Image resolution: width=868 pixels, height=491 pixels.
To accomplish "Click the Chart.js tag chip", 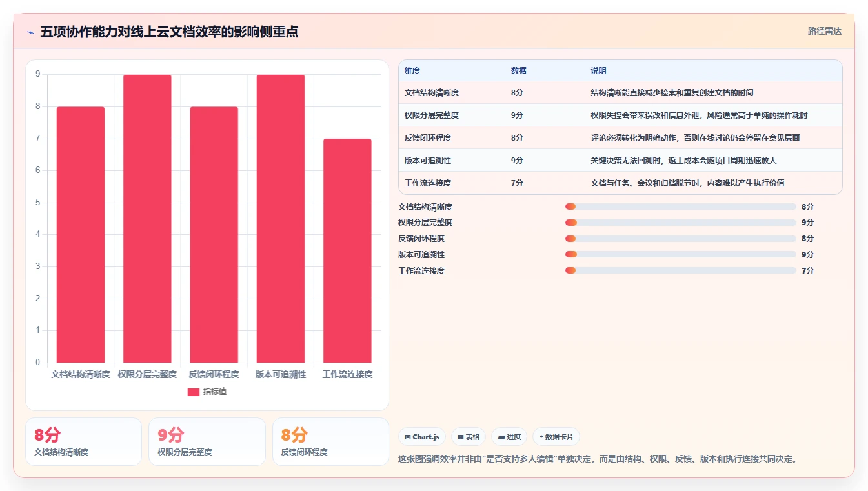I will [x=422, y=437].
